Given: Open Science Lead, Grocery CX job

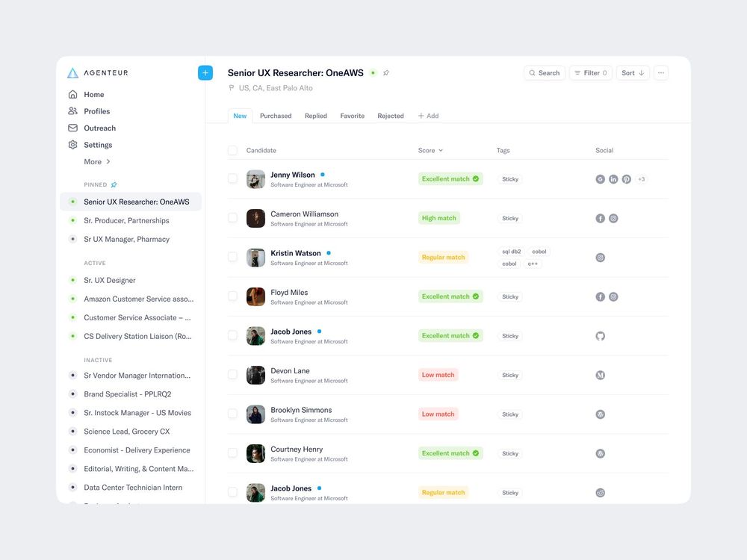Looking at the screenshot, I should tap(131, 432).
